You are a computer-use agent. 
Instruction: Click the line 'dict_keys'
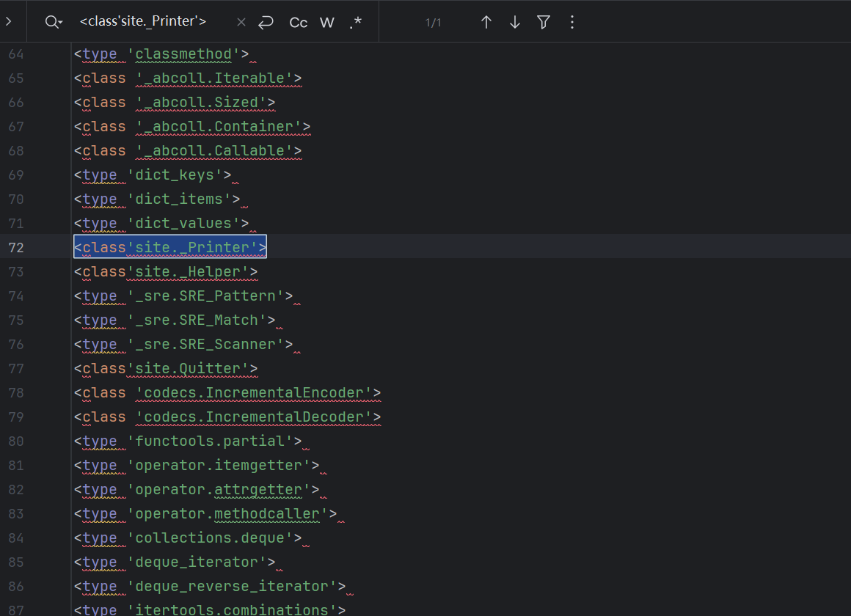pos(153,175)
